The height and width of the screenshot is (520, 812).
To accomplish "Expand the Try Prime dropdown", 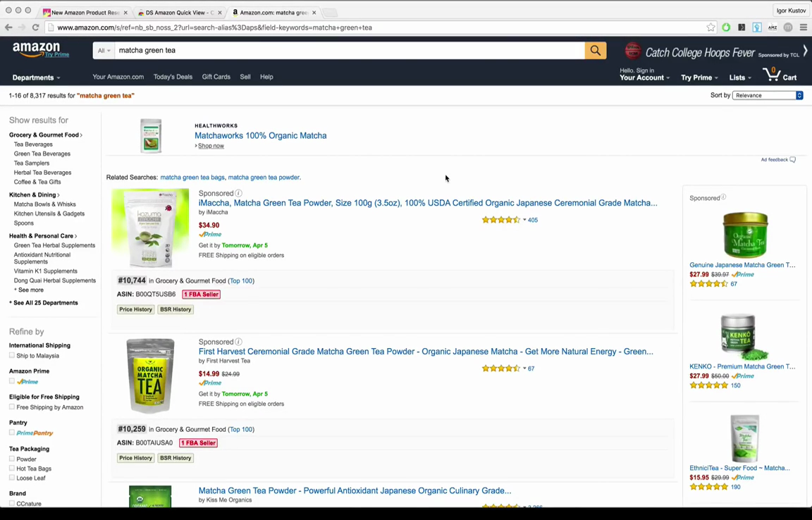I will (699, 78).
